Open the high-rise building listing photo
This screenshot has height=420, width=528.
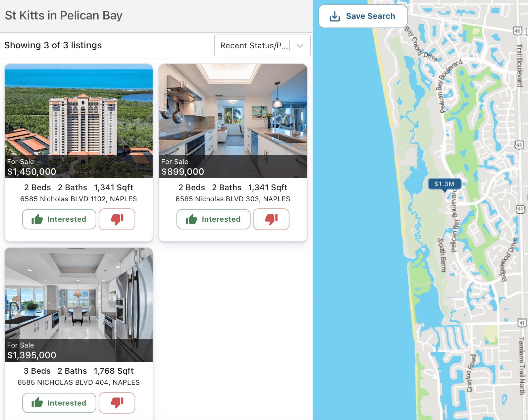(x=78, y=121)
